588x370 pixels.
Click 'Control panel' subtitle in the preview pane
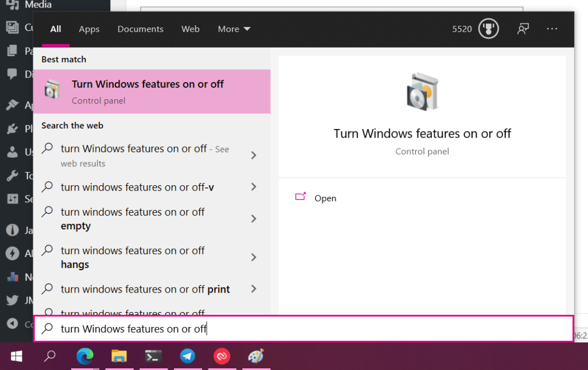[422, 151]
